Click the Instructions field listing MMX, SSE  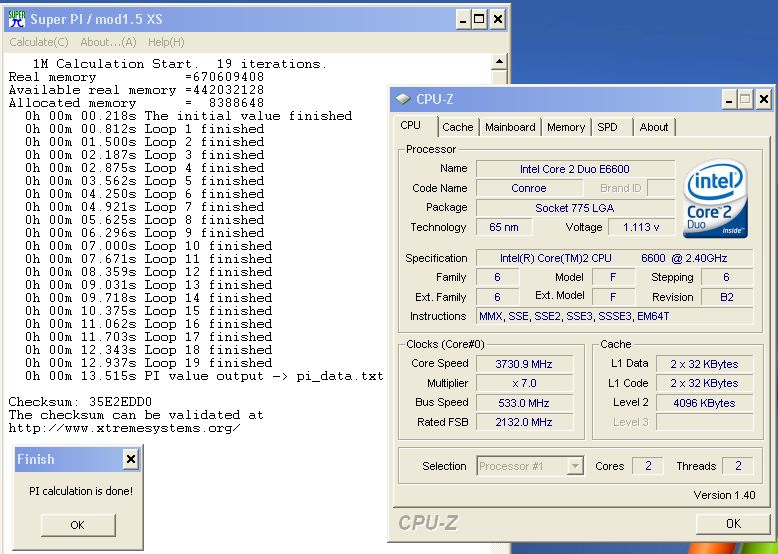(x=614, y=316)
